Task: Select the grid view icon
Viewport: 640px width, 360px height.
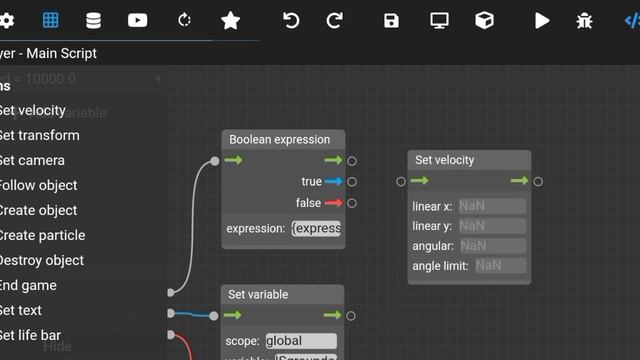Action: (51, 20)
